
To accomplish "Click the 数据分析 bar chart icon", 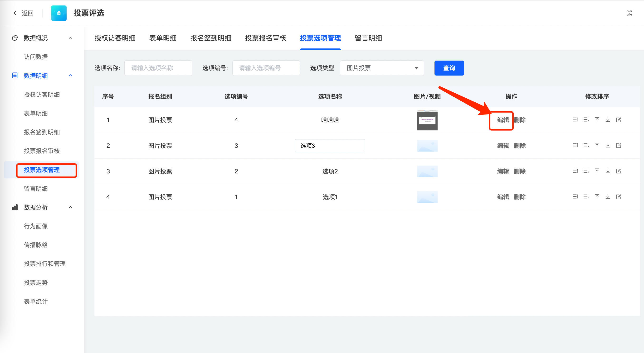I will pyautogui.click(x=15, y=207).
